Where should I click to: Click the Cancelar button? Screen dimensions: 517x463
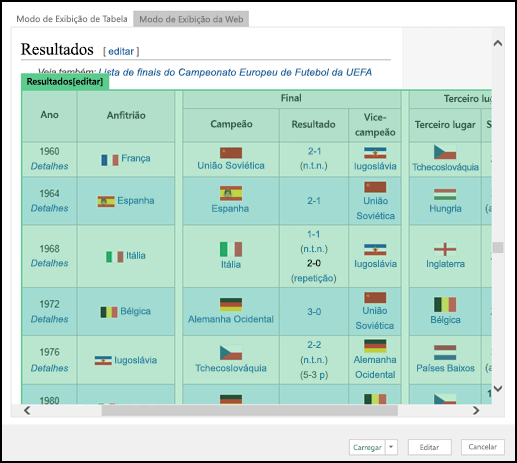482,447
